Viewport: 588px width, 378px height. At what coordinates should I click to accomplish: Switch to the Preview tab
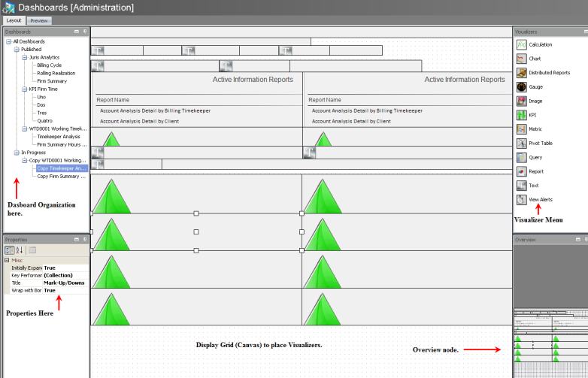point(40,20)
